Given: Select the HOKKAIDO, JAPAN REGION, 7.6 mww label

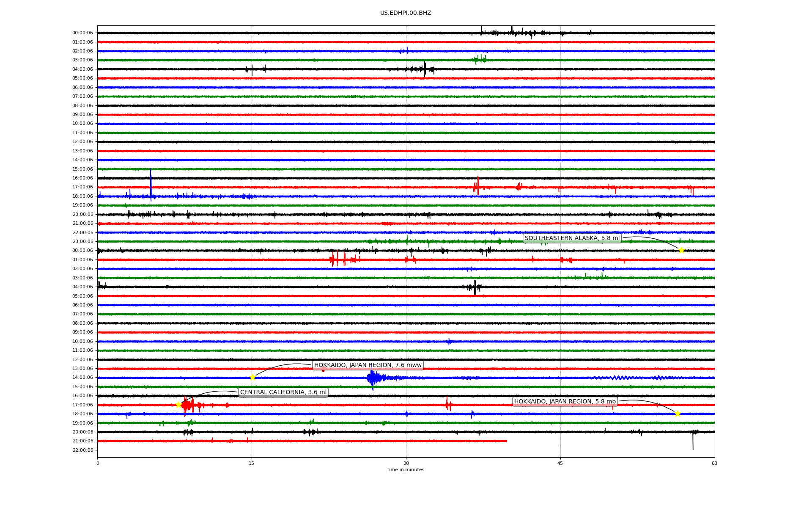Looking at the screenshot, I should (368, 365).
